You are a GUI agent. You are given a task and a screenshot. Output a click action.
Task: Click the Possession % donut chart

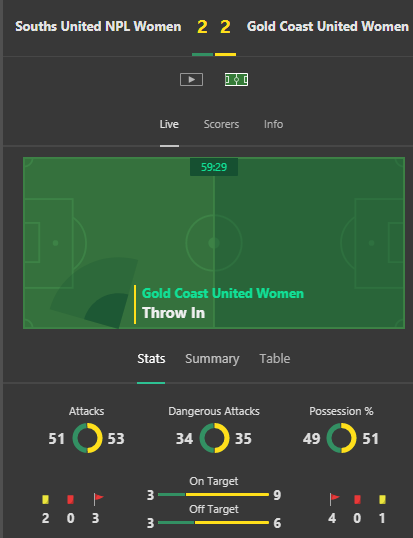pos(341,438)
